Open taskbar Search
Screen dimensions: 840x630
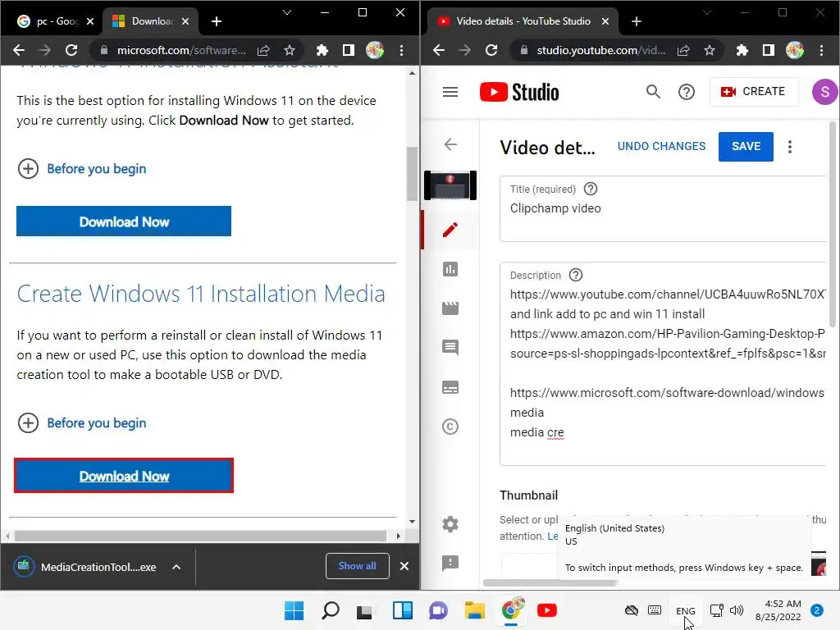pyautogui.click(x=330, y=610)
